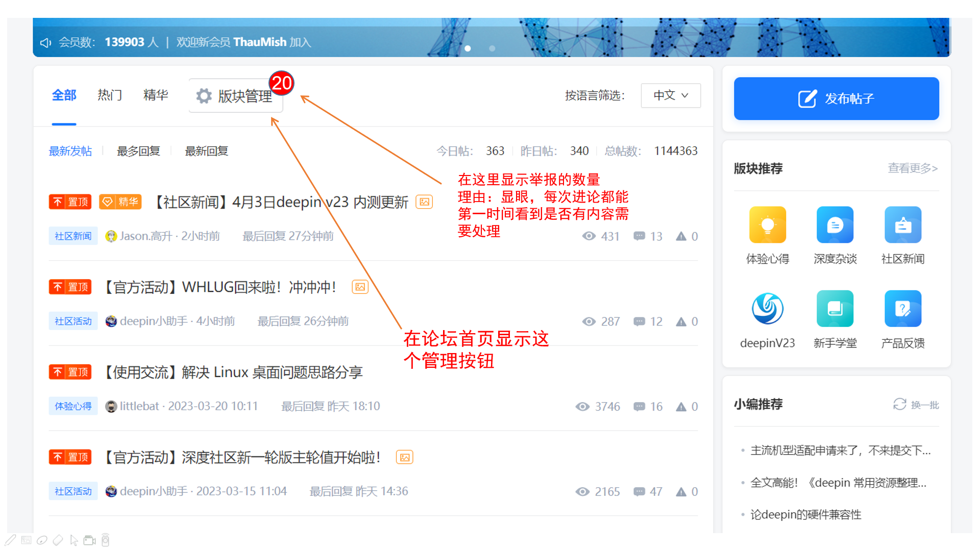The height and width of the screenshot is (551, 980).
Task: Go to second banner carousel dot
Action: 492,48
